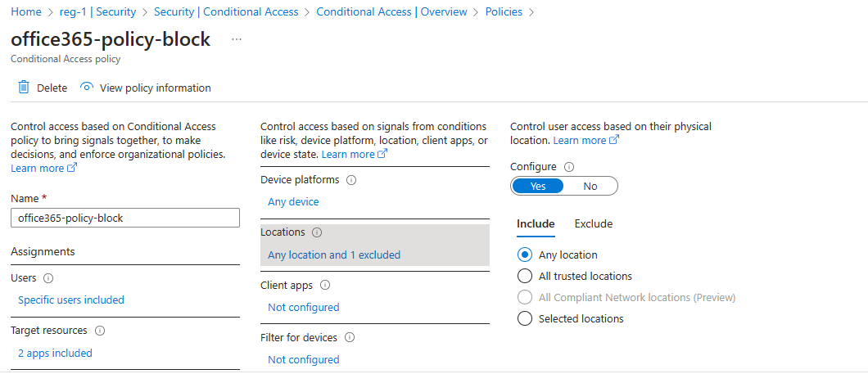Switch to the Exclude tab
The width and height of the screenshot is (868, 392).
[594, 223]
